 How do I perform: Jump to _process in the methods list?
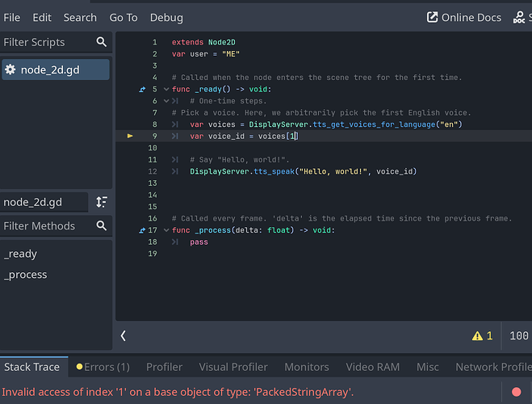tap(26, 275)
